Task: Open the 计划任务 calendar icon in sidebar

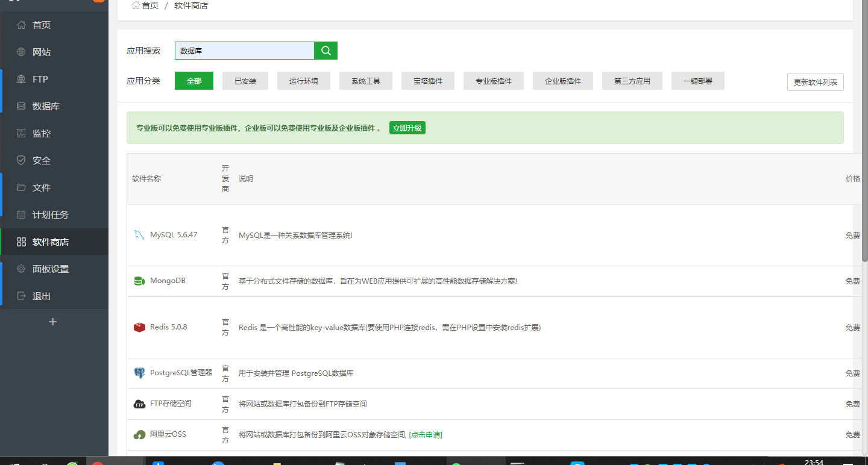Action: 21,215
